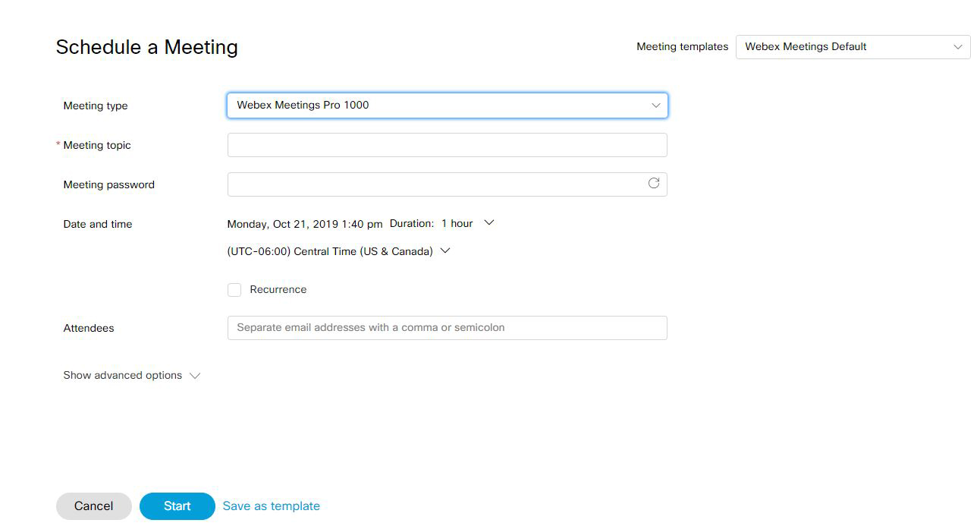Click the Attendees email address field
Viewport: 980px width, 523px height.
coord(447,328)
